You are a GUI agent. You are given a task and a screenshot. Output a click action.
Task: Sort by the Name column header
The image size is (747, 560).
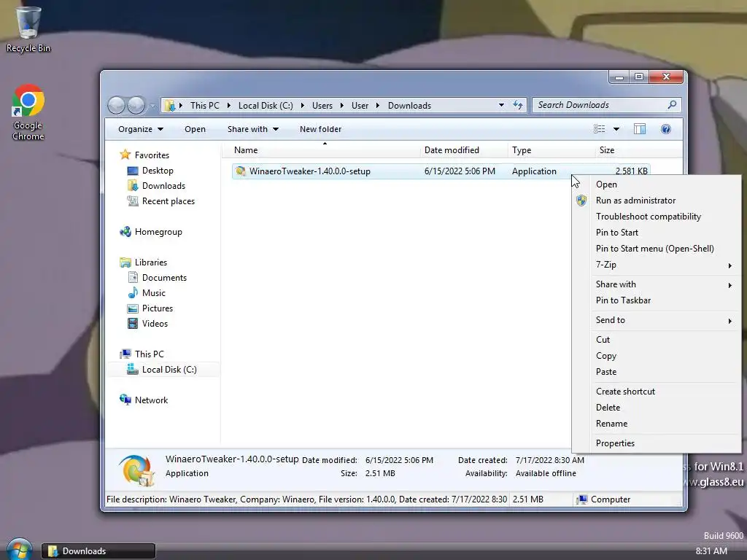[322, 150]
